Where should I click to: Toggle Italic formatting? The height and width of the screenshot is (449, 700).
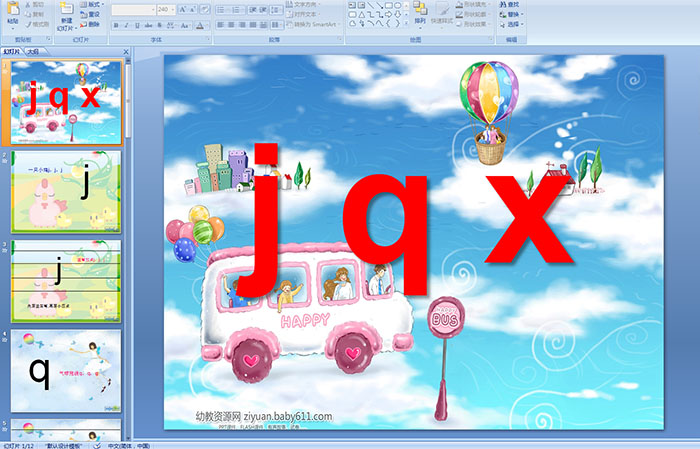pyautogui.click(x=126, y=25)
